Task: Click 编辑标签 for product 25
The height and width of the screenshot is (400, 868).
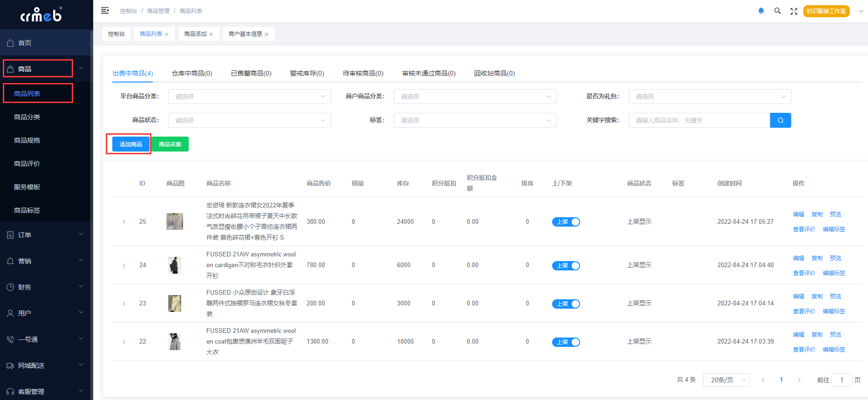Action: tap(834, 229)
